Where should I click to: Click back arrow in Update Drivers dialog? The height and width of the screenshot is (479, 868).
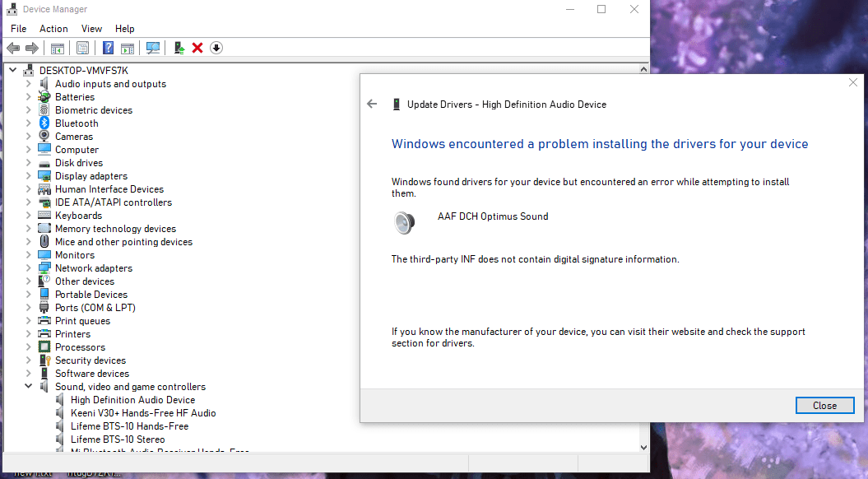(x=372, y=104)
